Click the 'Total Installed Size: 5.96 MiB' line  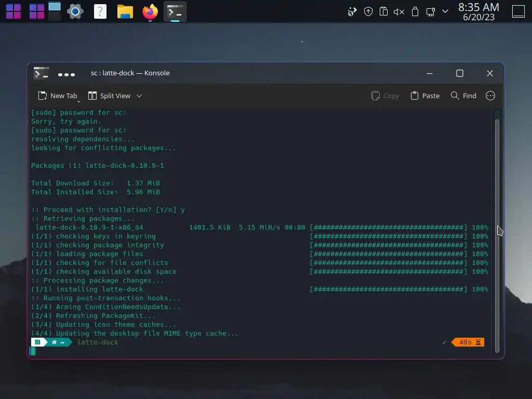click(x=96, y=192)
